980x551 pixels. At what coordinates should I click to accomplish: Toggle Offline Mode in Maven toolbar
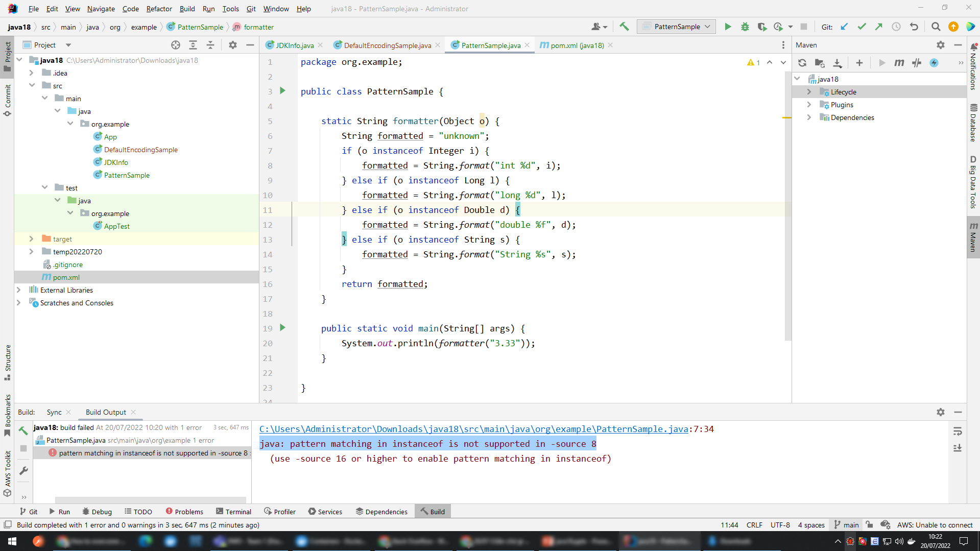click(x=917, y=63)
